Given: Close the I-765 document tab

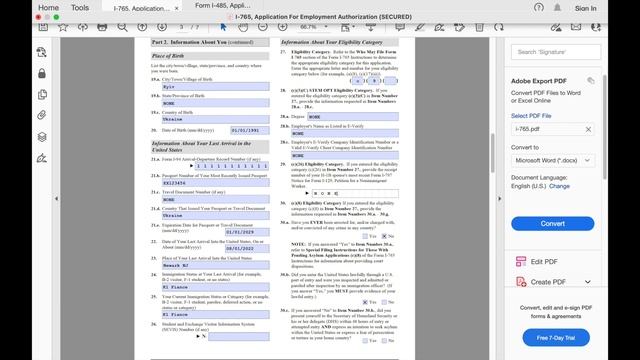Looking at the screenshot, I should (x=176, y=8).
